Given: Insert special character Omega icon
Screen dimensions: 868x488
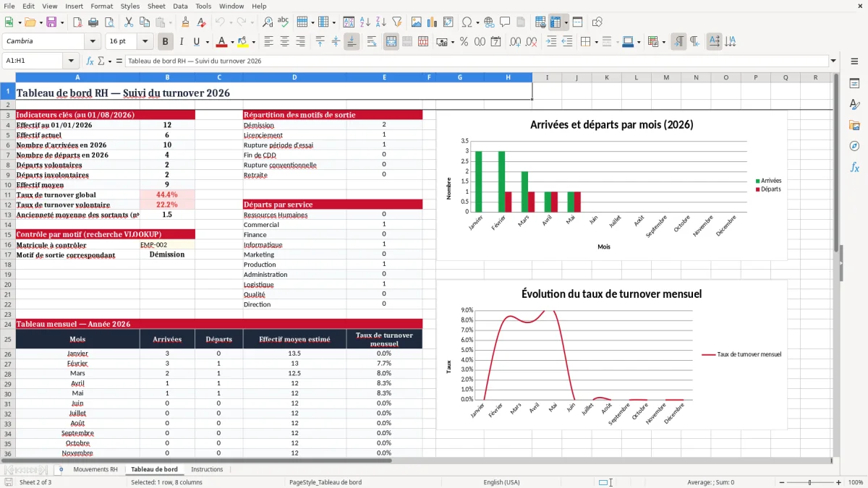Looking at the screenshot, I should click(467, 22).
